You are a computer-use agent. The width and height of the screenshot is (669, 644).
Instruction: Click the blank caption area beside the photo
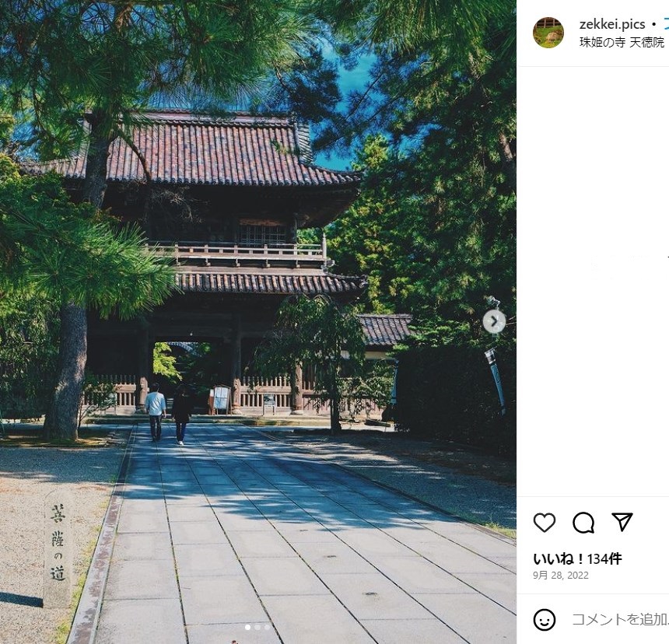pos(593,282)
